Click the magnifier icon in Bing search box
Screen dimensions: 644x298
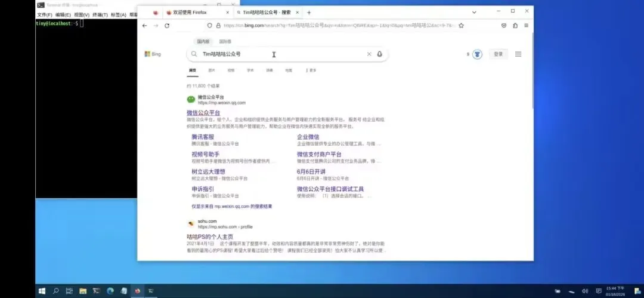point(194,54)
